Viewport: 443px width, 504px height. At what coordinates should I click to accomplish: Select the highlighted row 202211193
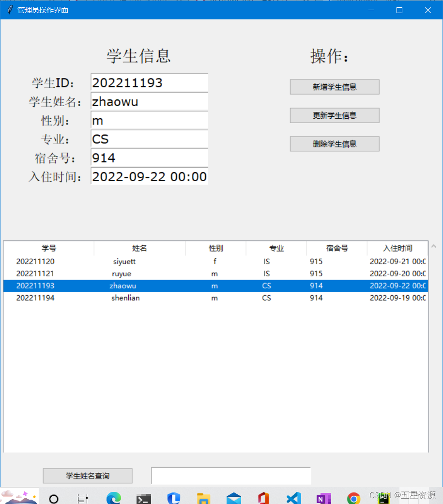(x=216, y=286)
